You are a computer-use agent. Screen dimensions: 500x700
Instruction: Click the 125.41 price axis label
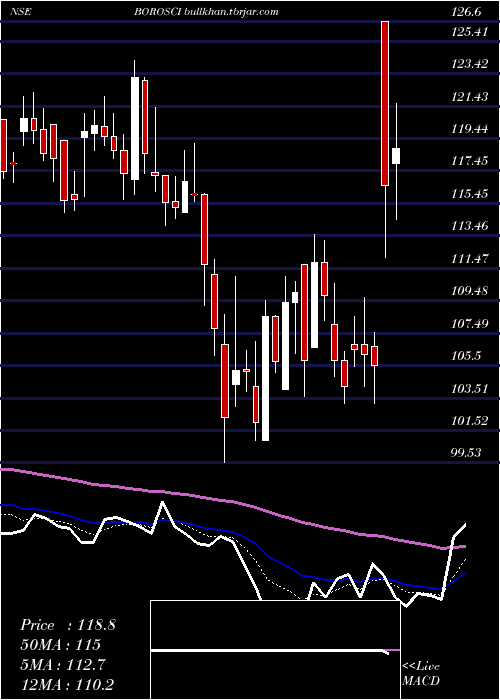pyautogui.click(x=470, y=33)
